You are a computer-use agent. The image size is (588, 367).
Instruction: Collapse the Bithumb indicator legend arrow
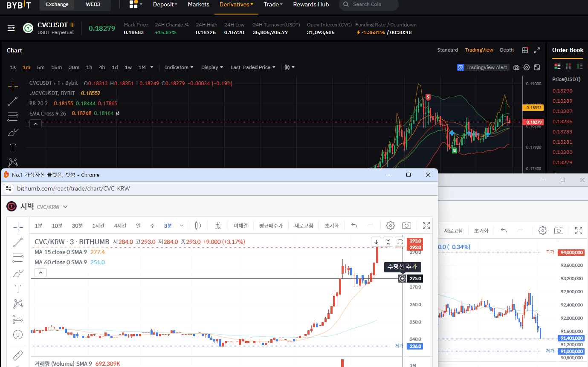41,272
